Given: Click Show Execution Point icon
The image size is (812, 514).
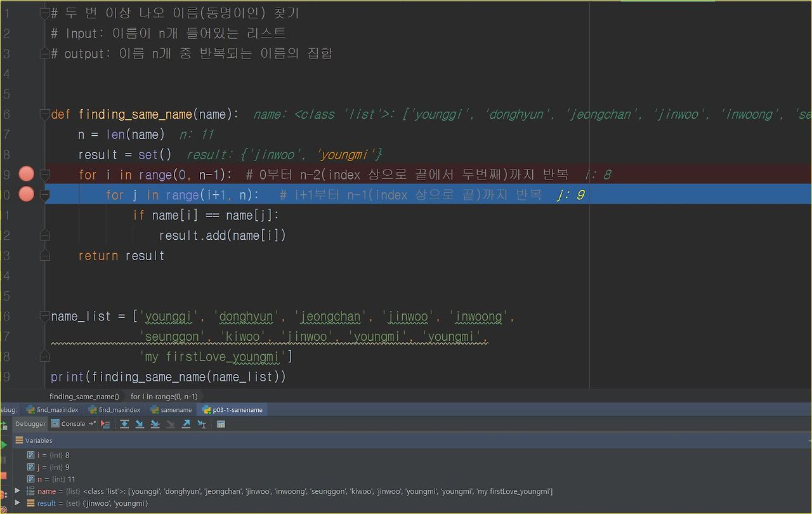Looking at the screenshot, I should [105, 424].
